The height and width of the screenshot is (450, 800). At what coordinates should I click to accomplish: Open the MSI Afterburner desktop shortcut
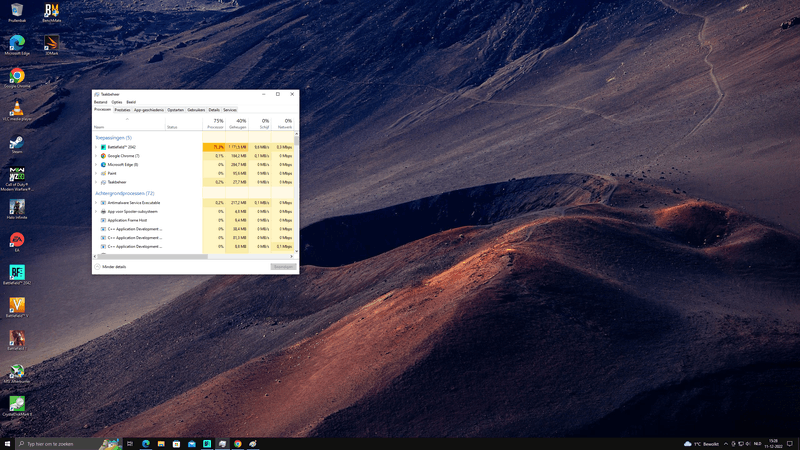coord(17,373)
